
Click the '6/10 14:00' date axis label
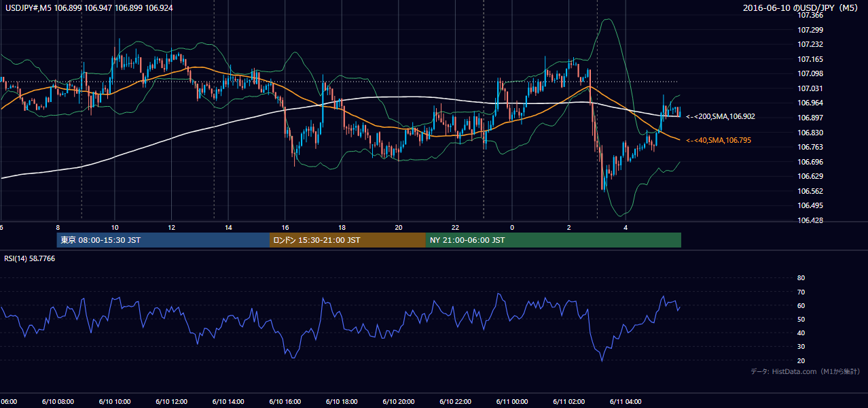[228, 401]
